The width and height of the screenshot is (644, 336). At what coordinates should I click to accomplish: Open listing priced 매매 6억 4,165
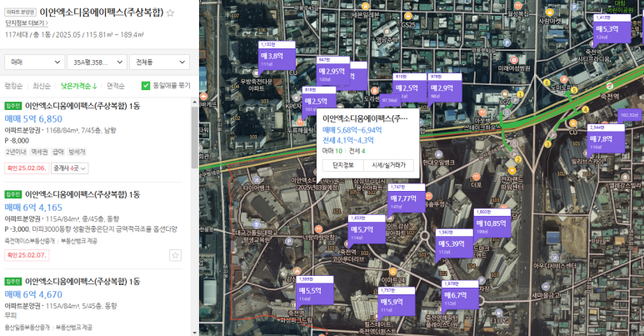(x=33, y=208)
